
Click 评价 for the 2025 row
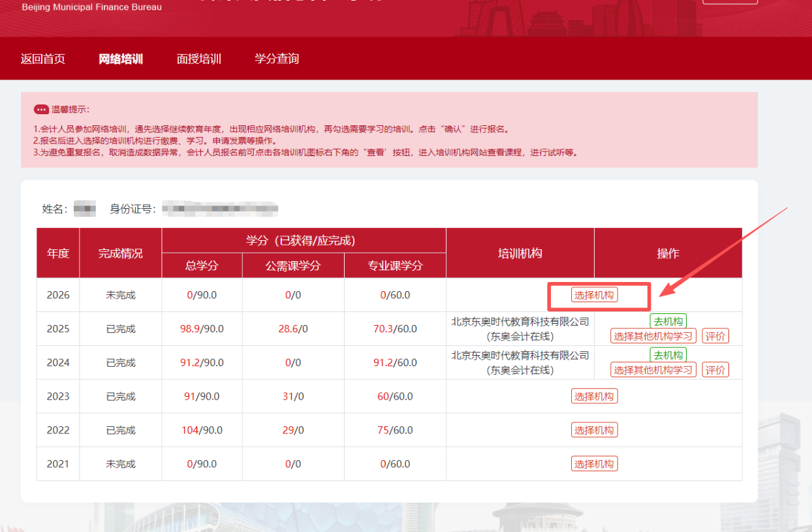715,335
